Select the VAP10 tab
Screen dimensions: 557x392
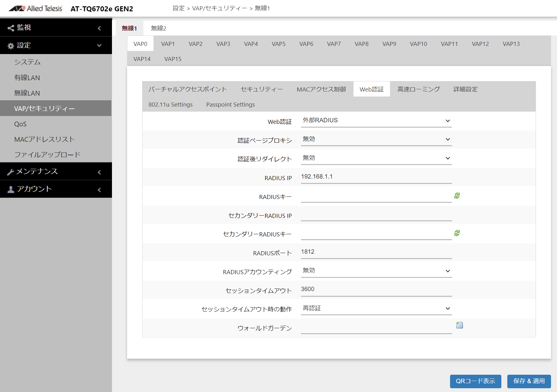tap(419, 44)
